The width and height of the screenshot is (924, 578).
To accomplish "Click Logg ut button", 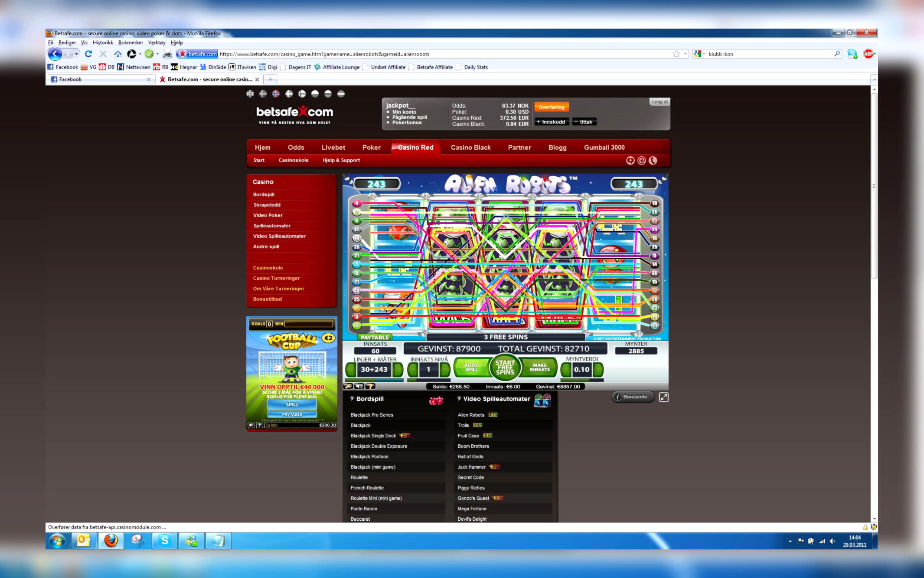I will (660, 102).
